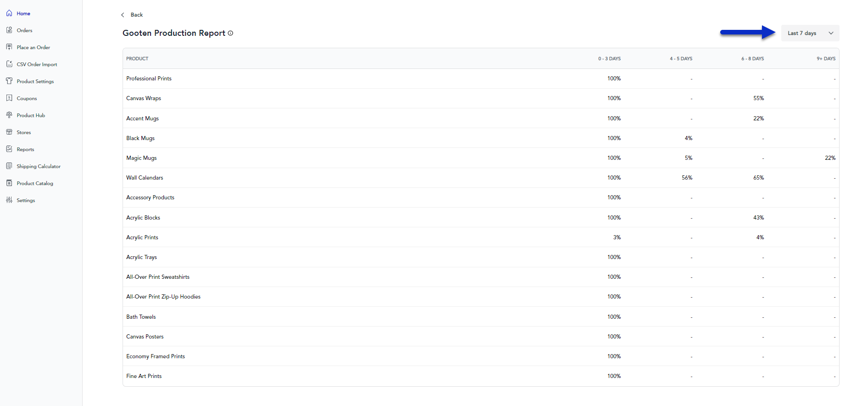This screenshot has width=868, height=406.
Task: Click the PRODUCT column header
Action: click(137, 59)
